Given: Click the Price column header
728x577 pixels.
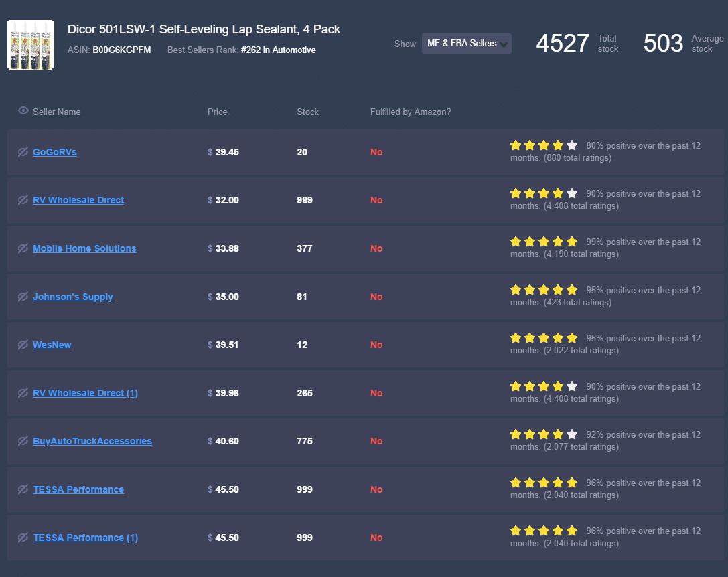Looking at the screenshot, I should pos(217,112).
